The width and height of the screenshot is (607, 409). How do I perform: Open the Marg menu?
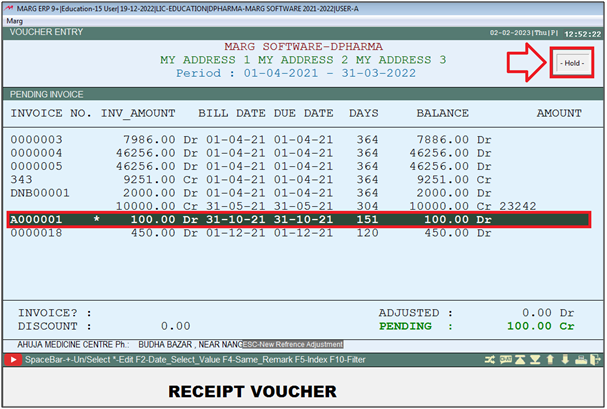point(15,21)
